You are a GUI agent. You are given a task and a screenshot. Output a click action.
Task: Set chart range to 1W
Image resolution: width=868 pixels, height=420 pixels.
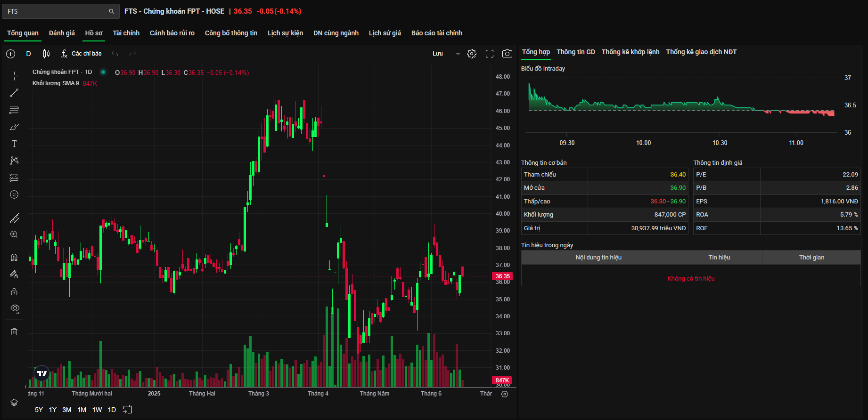click(97, 410)
